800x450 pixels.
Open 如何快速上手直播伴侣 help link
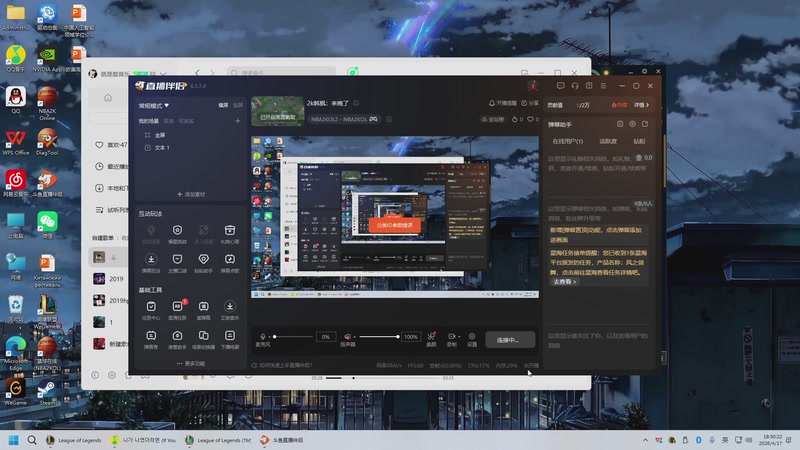coord(282,365)
